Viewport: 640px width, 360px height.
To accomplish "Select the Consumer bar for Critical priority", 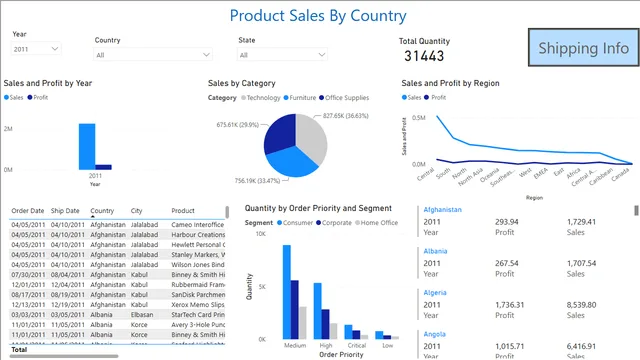I will coord(348,332).
